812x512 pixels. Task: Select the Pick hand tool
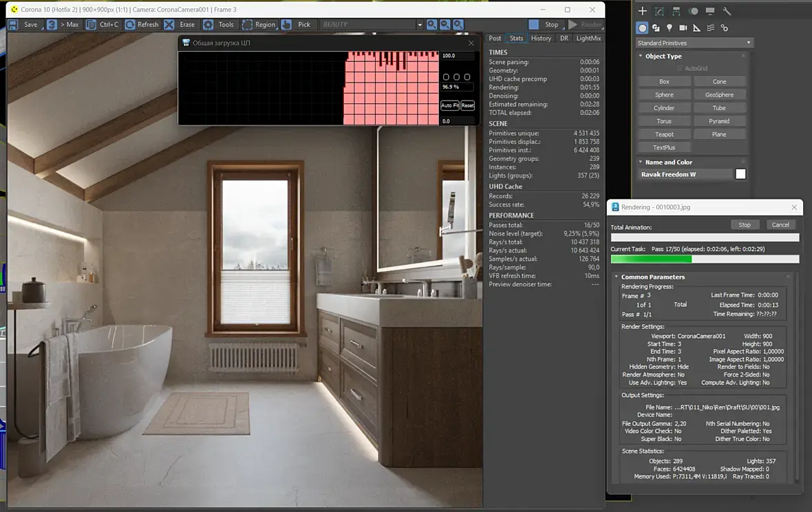point(286,24)
